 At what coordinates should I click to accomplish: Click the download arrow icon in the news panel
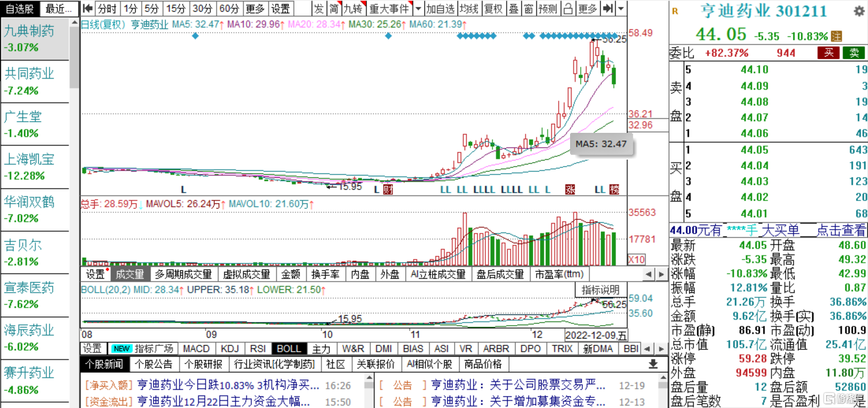coord(653,364)
